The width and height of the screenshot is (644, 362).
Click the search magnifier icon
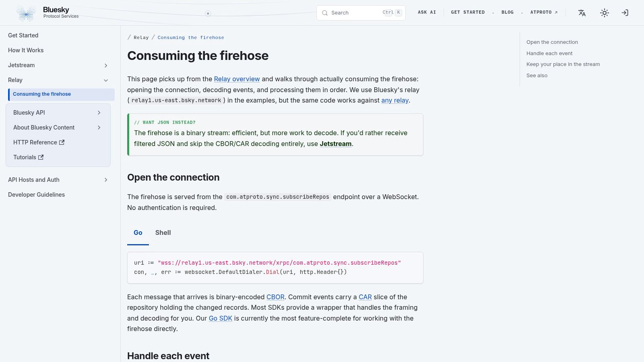[x=325, y=13]
